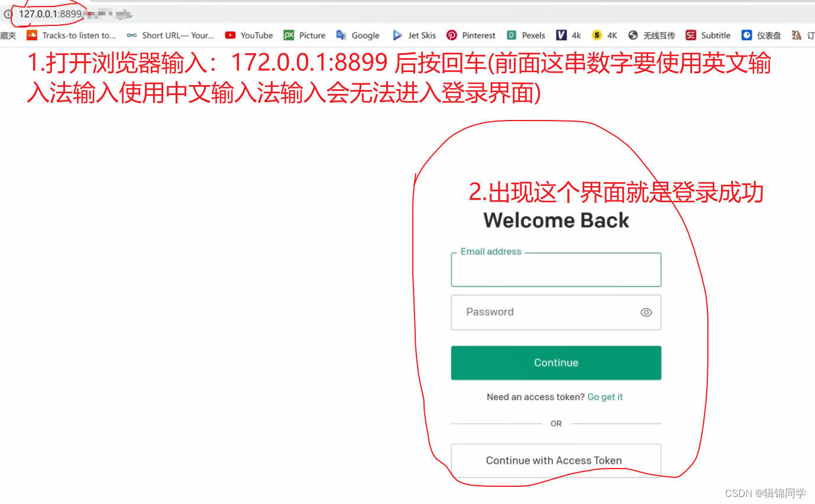
Task: Open the Jet Skis bookmark
Action: point(414,35)
